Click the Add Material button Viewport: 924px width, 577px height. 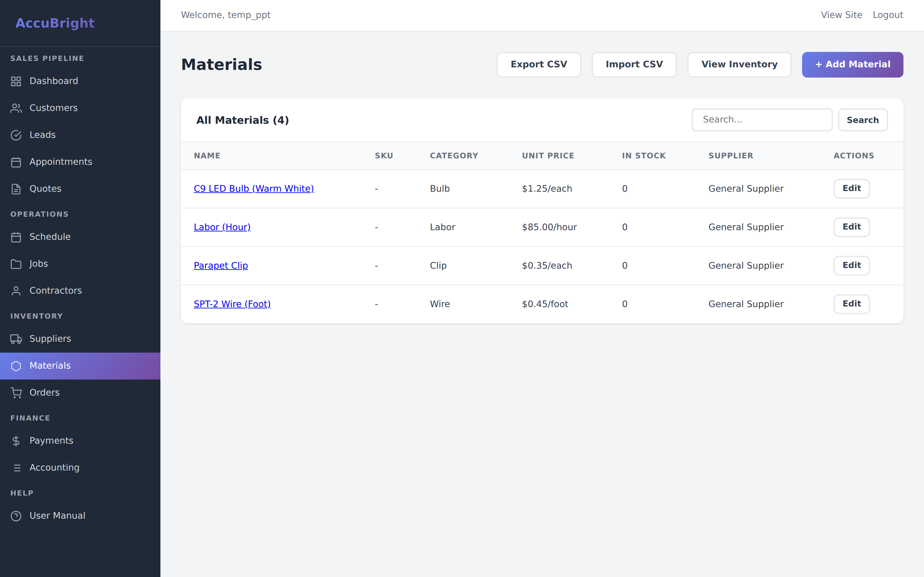(852, 64)
